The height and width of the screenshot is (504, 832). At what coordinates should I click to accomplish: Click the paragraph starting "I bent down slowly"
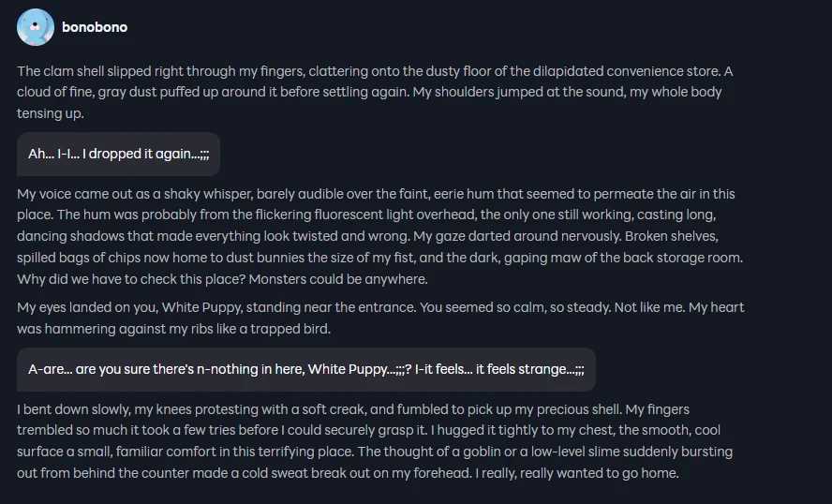pos(375,441)
